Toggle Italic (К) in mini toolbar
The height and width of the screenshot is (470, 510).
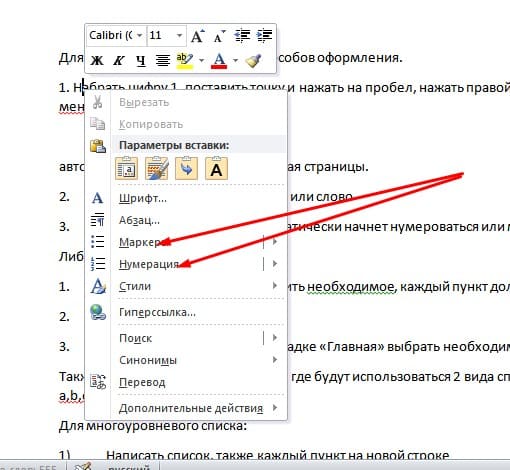119,61
